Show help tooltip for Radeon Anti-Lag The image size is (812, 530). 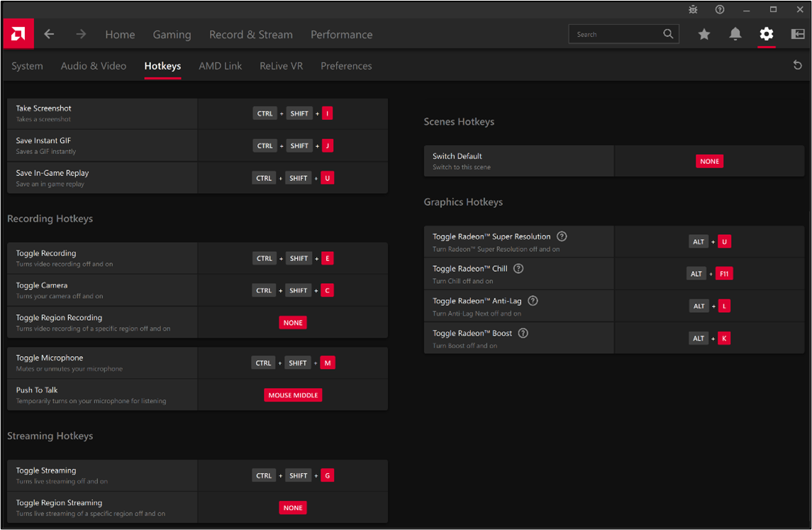533,301
